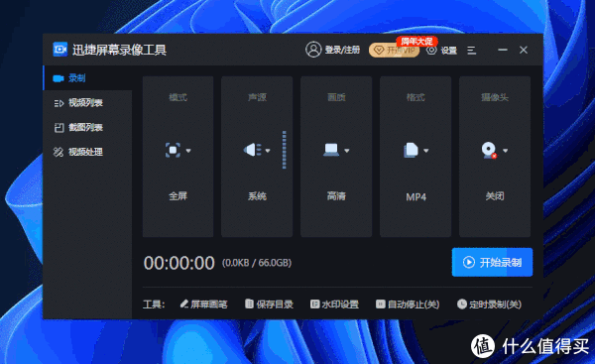Click the MP4 format label
595x364 pixels.
416,197
